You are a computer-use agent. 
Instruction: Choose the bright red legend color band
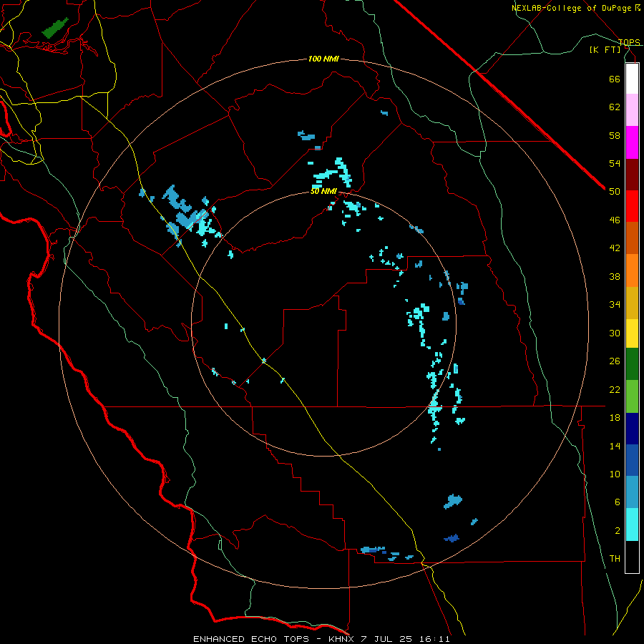click(x=632, y=206)
